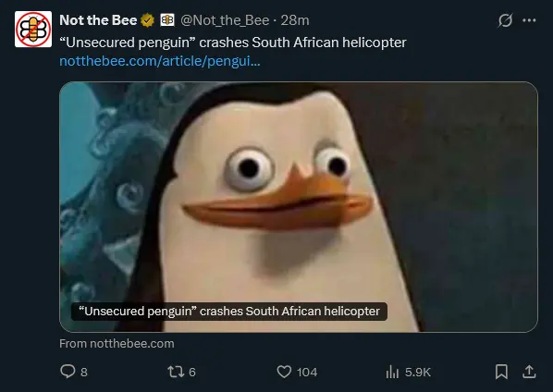The image size is (553, 392).
Task: Click the gold verified badge
Action: pos(147,20)
